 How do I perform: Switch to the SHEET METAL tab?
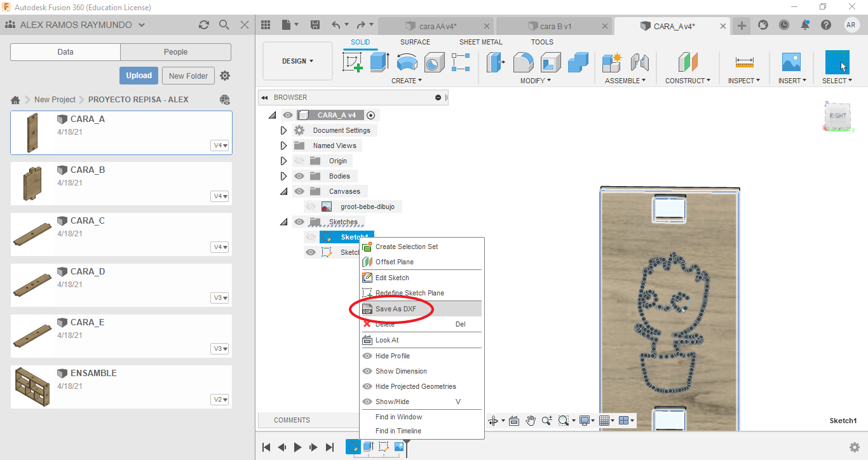pos(481,42)
